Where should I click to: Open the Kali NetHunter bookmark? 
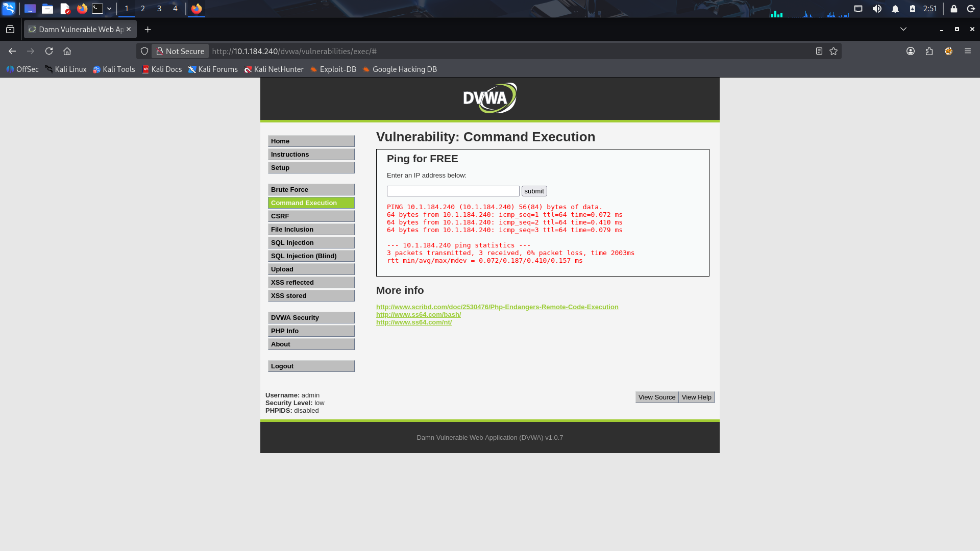[274, 69]
